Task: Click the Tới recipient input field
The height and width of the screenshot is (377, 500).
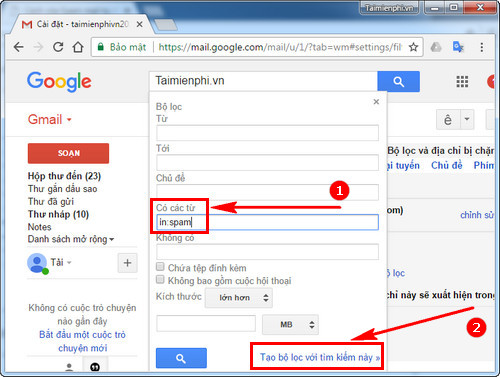Action: click(x=267, y=162)
